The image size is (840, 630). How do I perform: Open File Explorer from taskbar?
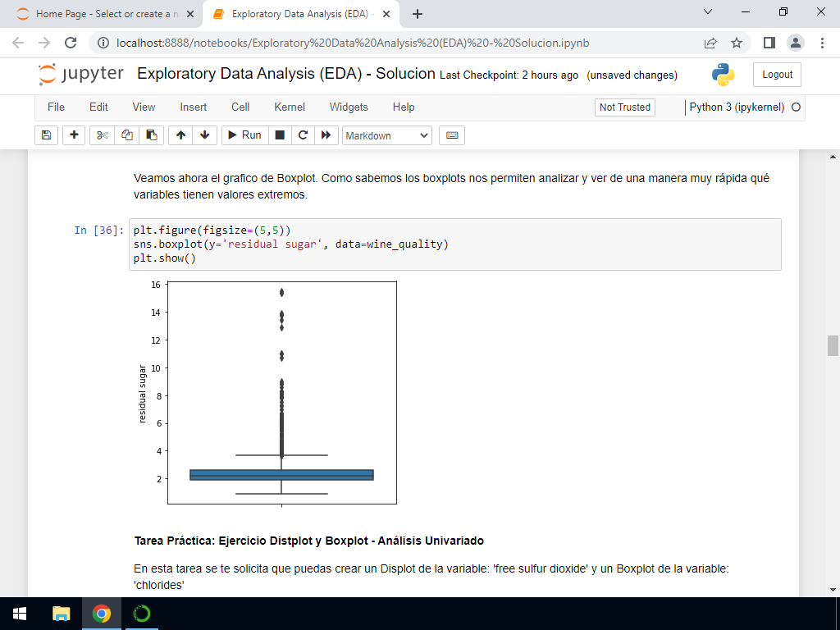pyautogui.click(x=61, y=614)
